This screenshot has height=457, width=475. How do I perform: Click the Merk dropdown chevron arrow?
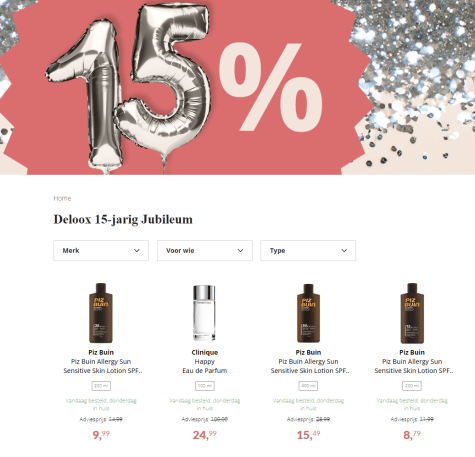tap(137, 251)
